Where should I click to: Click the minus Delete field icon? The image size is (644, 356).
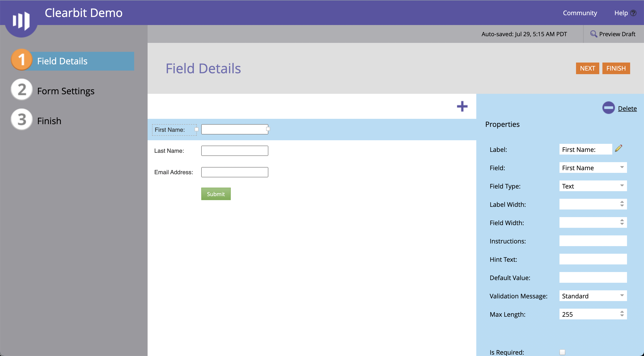(x=608, y=108)
